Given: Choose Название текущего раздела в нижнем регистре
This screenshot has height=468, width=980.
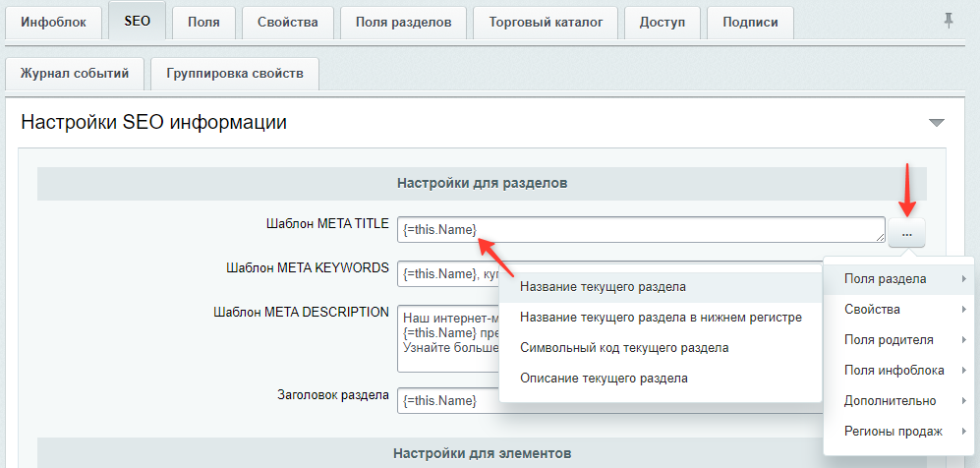Looking at the screenshot, I should 660,318.
